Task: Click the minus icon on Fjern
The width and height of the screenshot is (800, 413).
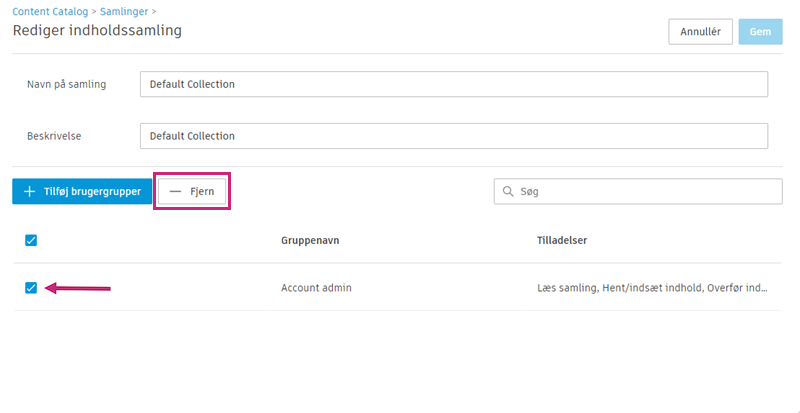Action: pos(176,191)
